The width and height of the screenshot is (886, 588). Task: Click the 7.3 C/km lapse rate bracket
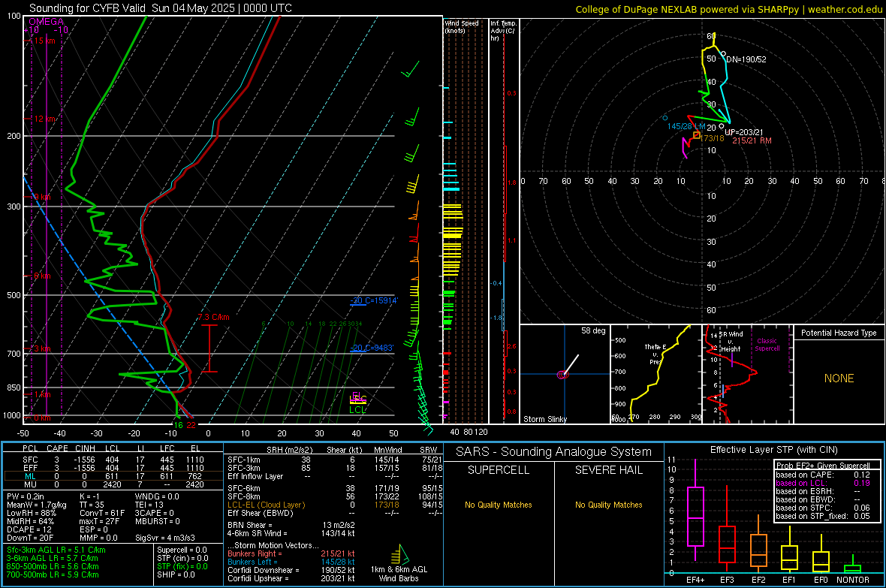click(209, 348)
